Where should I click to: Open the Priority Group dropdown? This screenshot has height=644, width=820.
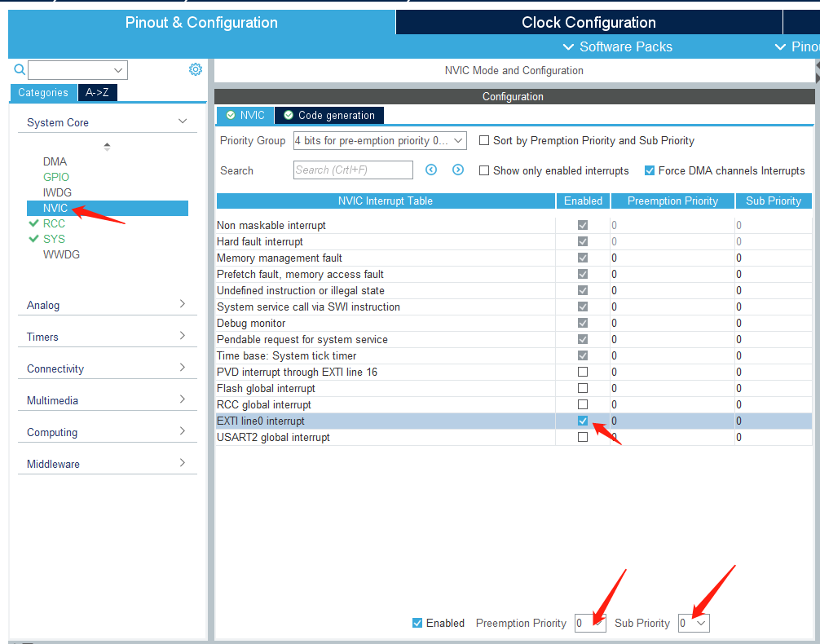pos(380,141)
